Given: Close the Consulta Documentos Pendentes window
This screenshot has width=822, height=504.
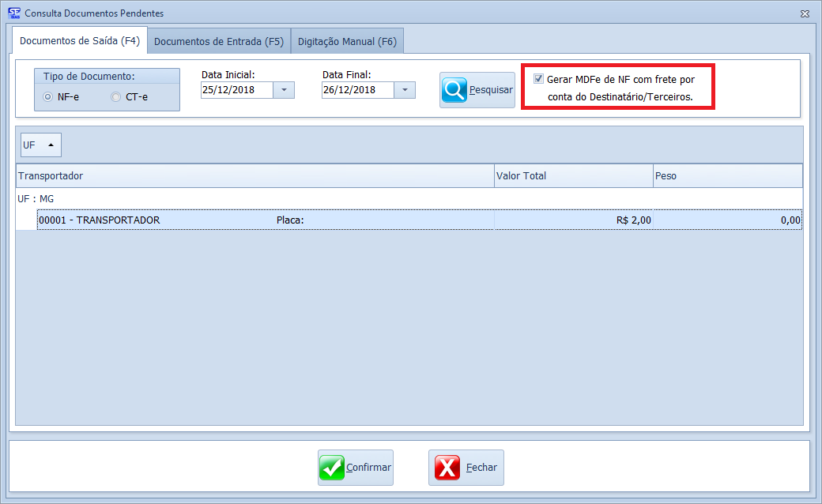Looking at the screenshot, I should (805, 13).
